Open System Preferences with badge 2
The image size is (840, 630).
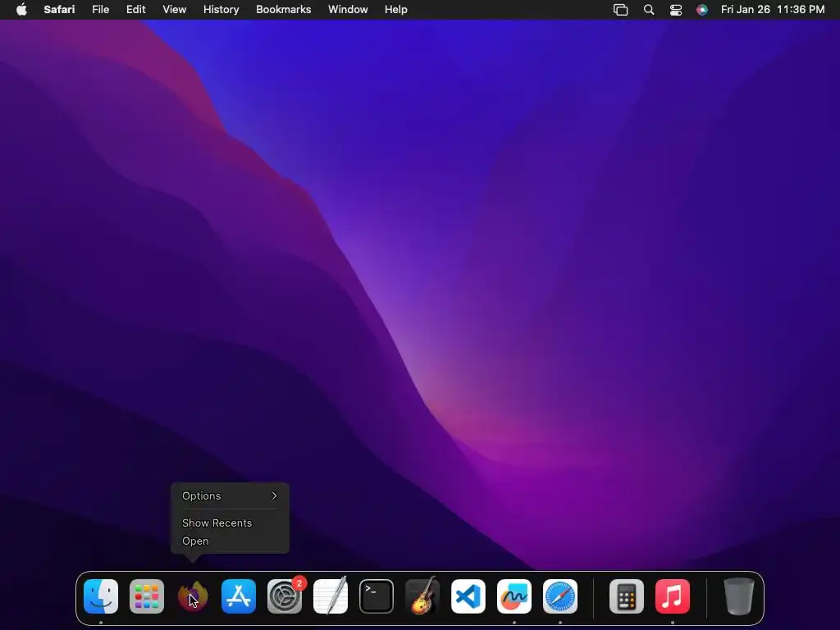[285, 596]
